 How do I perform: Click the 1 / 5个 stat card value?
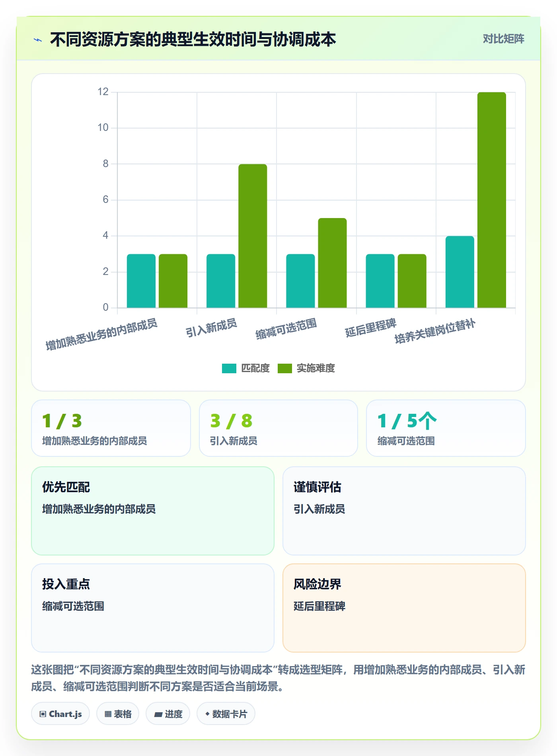(407, 421)
